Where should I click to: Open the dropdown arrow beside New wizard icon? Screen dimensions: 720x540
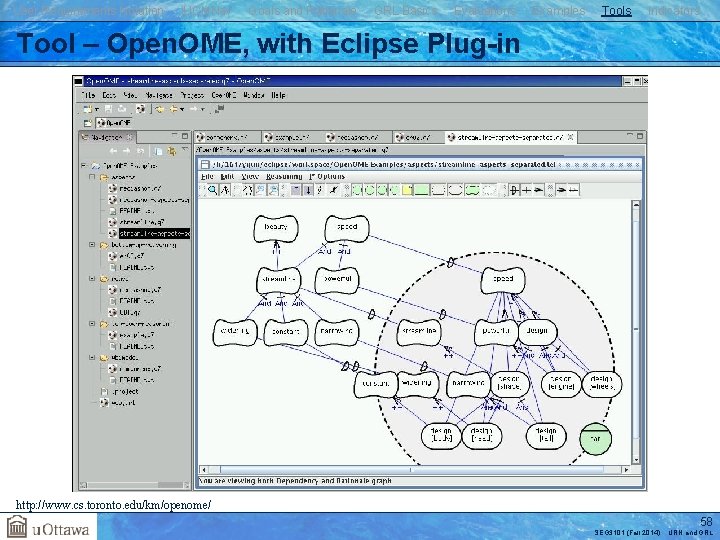97,110
